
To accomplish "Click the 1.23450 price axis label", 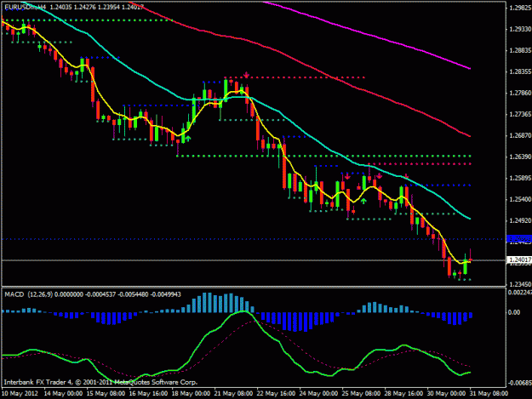I will (x=520, y=284).
